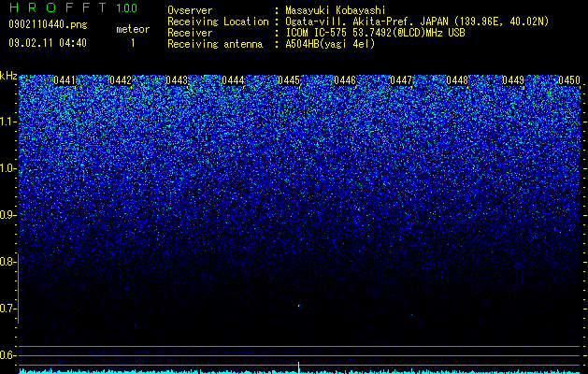Select the 0449 time marker
Viewport: 588px width, 374px height.
pos(513,80)
